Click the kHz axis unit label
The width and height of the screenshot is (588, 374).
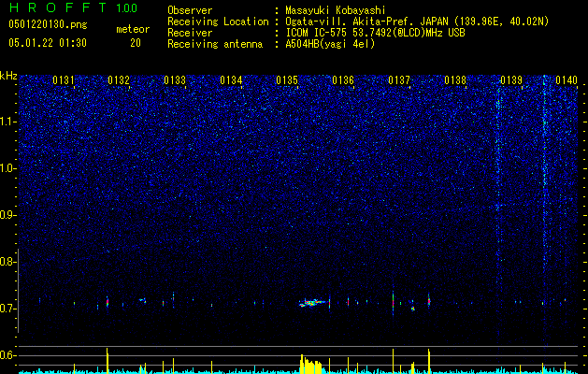coord(8,76)
